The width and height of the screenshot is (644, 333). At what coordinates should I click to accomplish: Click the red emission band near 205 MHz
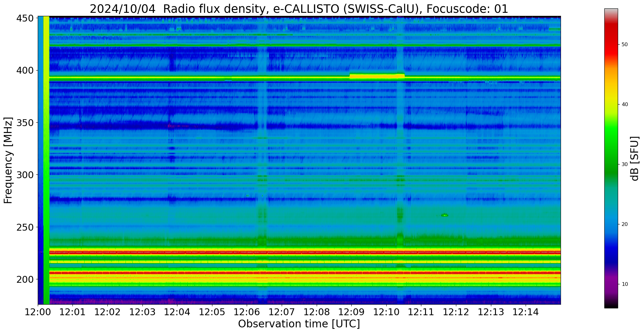tap(305, 273)
